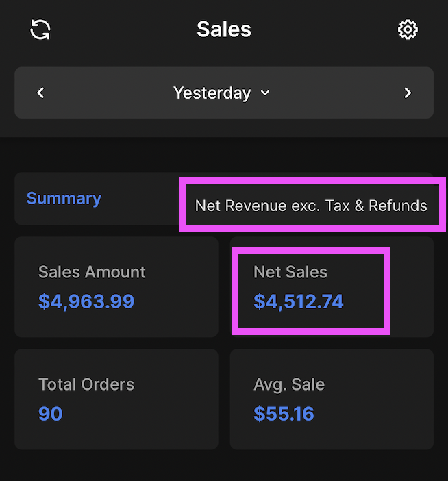Select the Total Orders label
This screenshot has width=448, height=481.
click(x=86, y=384)
